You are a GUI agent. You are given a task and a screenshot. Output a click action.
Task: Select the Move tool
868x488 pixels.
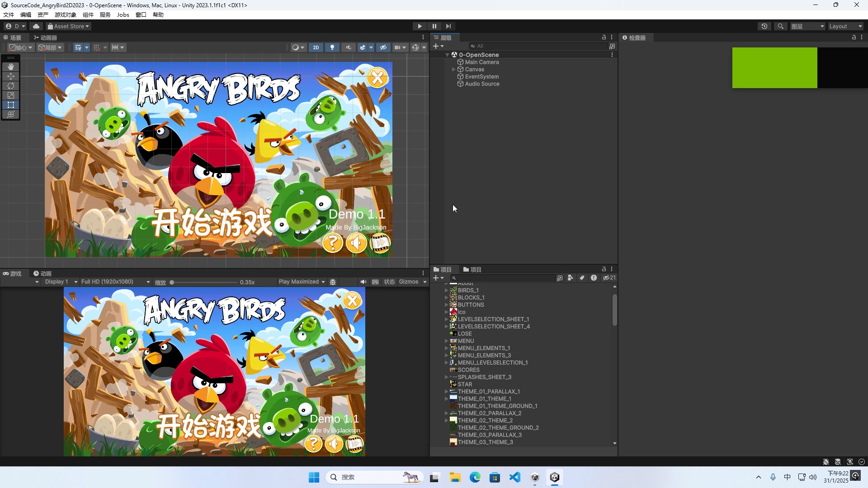point(11,76)
